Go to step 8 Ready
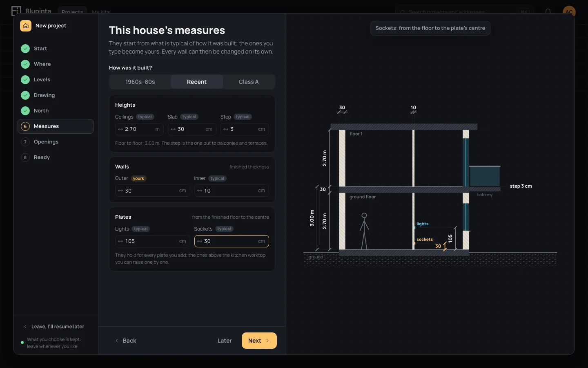 tap(56, 157)
